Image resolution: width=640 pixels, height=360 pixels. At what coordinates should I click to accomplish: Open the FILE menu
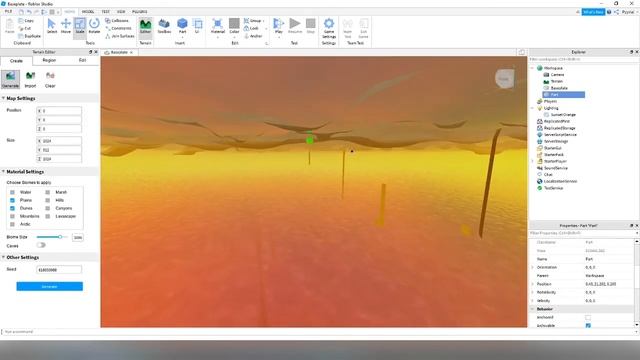8,11
